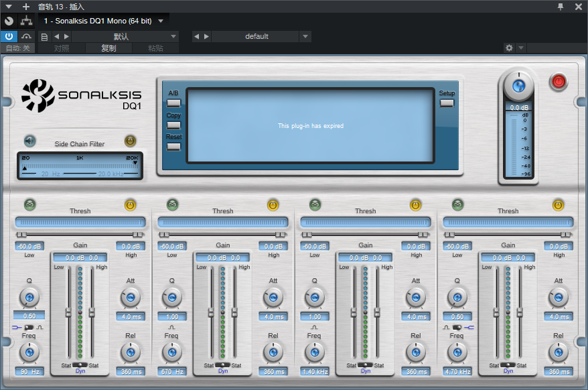Click the side chain filter low frequency marker
The image size is (588, 390).
click(25, 168)
